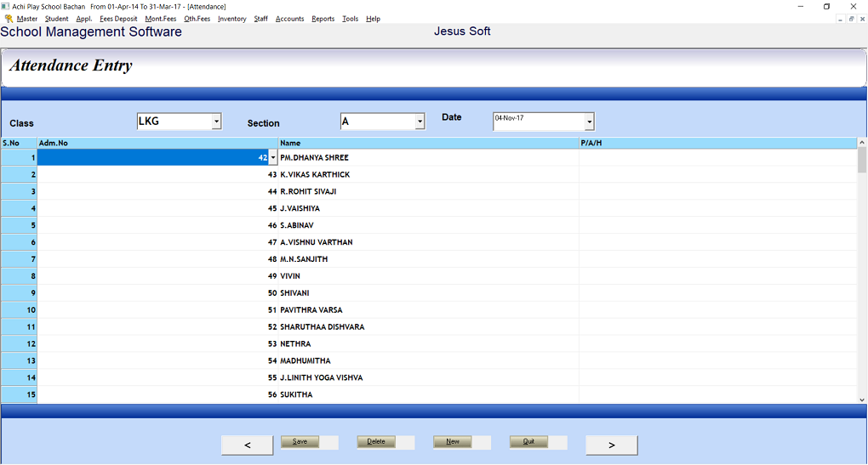The height and width of the screenshot is (465, 868).
Task: Go to next record with the > button
Action: [611, 445]
